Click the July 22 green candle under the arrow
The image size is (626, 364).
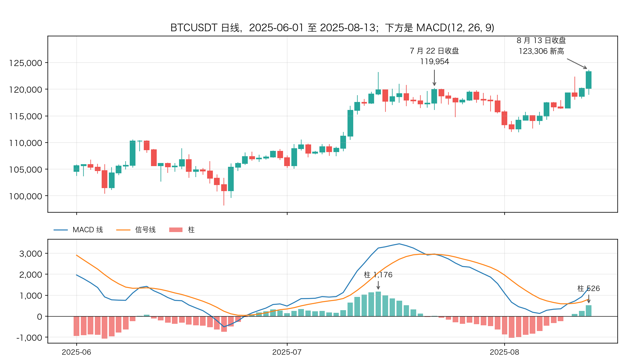click(x=434, y=96)
